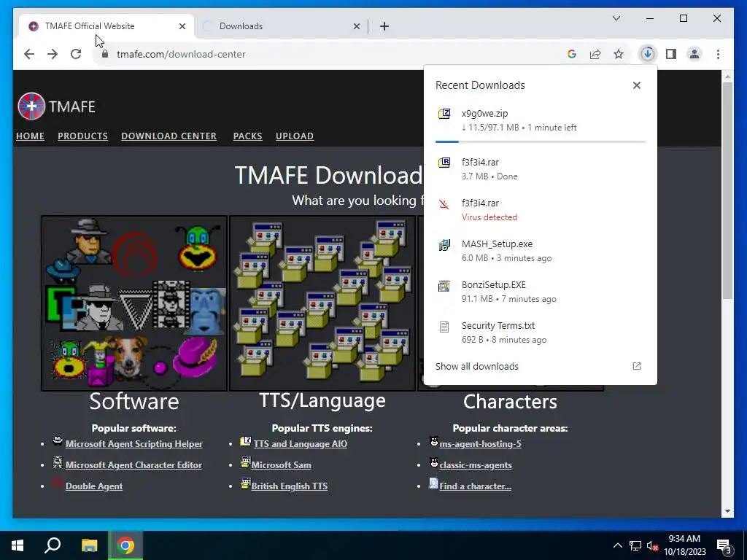Click the Google icon in address bar
The width and height of the screenshot is (747, 560).
pos(572,54)
